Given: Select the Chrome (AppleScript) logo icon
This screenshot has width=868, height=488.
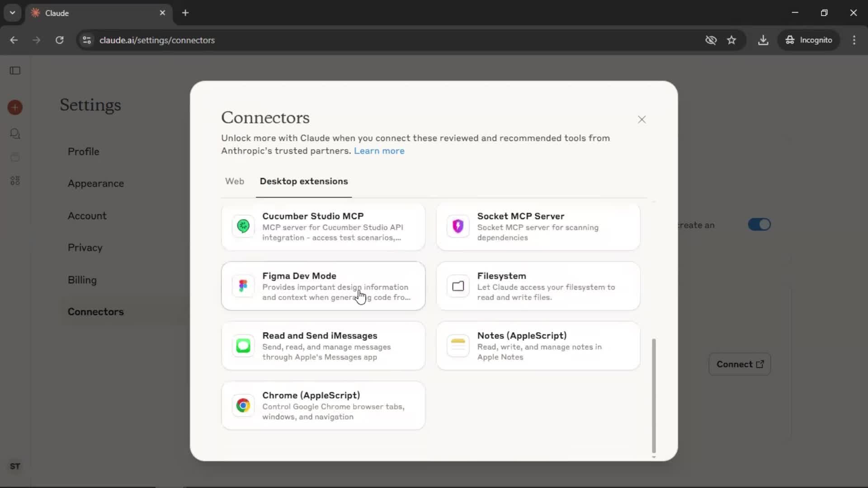Looking at the screenshot, I should click(243, 405).
